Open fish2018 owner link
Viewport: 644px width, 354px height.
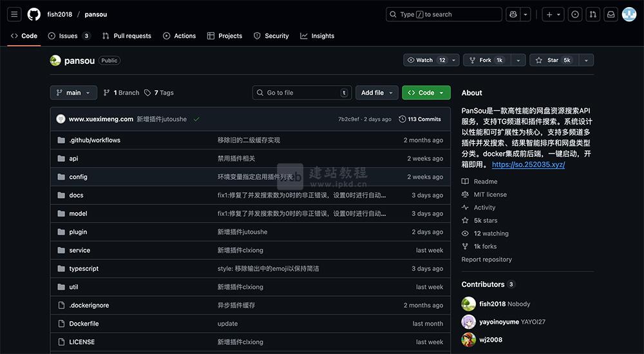(x=59, y=14)
